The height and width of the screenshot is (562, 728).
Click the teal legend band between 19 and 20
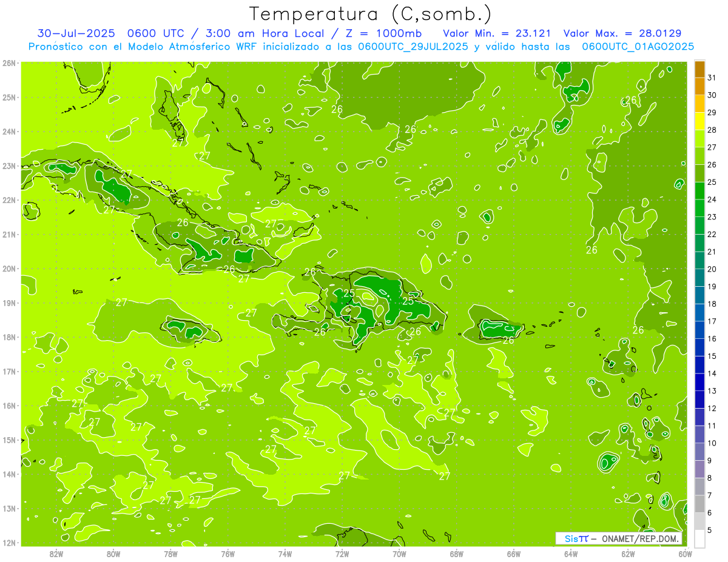pos(699,277)
